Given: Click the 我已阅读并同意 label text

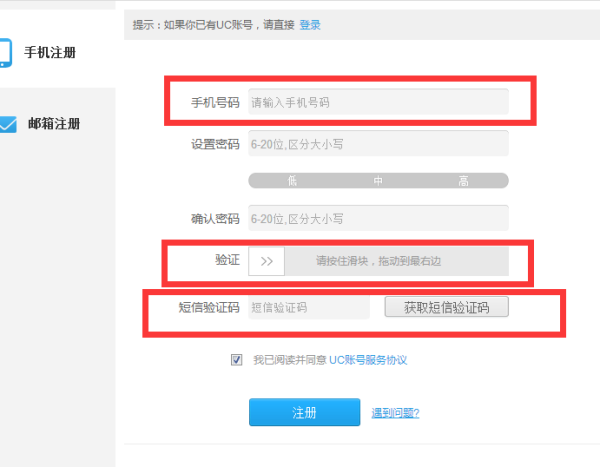Looking at the screenshot, I should 289,360.
